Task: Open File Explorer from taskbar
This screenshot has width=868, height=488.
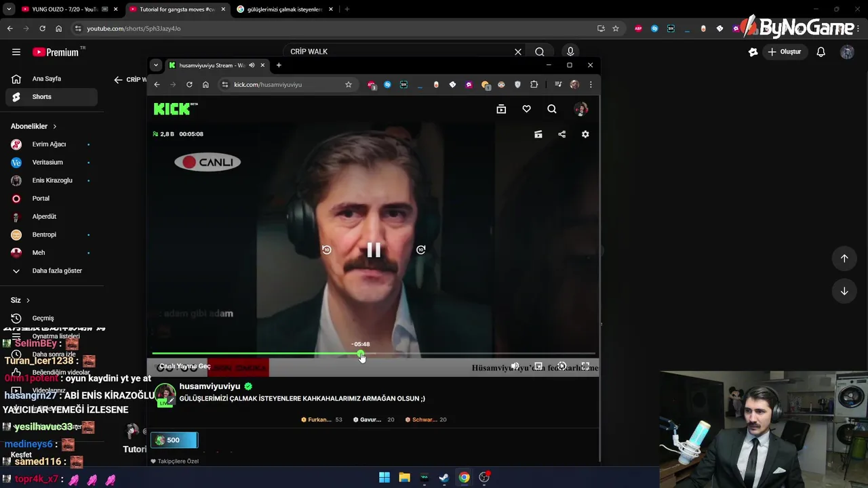Action: [x=404, y=478]
